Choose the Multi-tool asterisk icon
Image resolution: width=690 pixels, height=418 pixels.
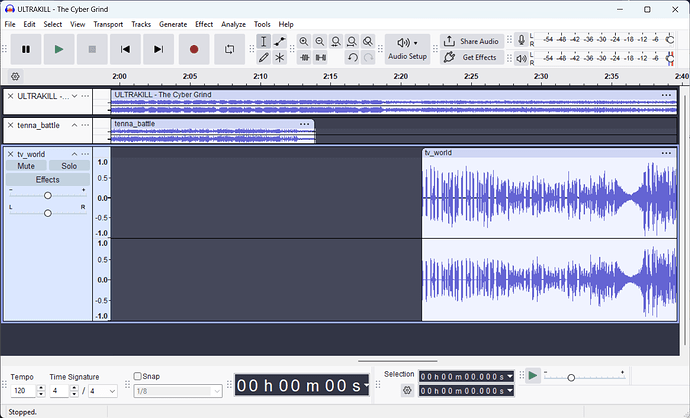(x=279, y=58)
